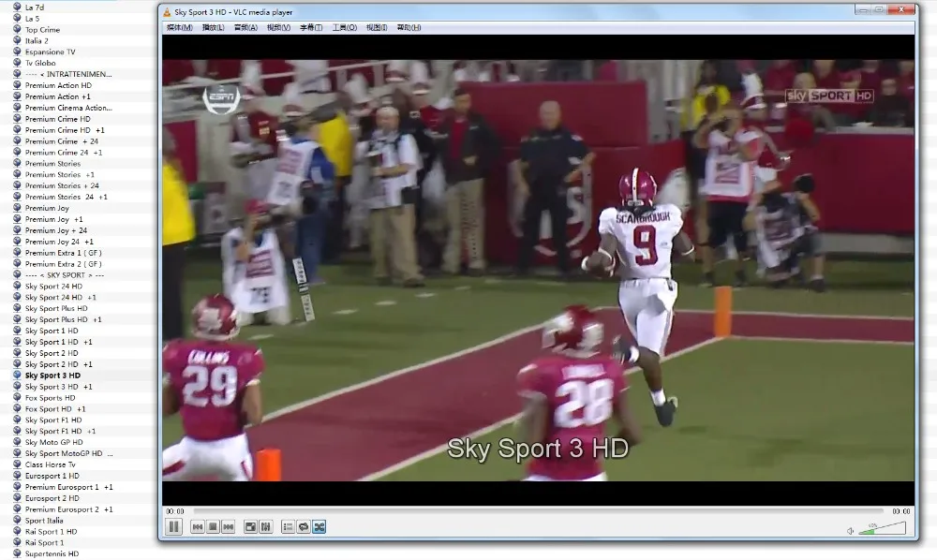Select 'La 7d' channel
This screenshot has width=937, height=560.
pos(35,7)
